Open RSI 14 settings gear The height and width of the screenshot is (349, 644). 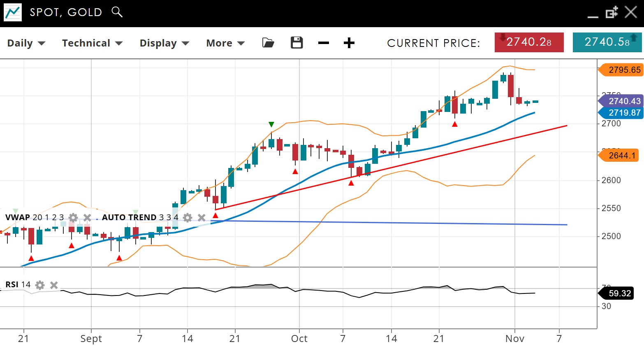pos(40,285)
